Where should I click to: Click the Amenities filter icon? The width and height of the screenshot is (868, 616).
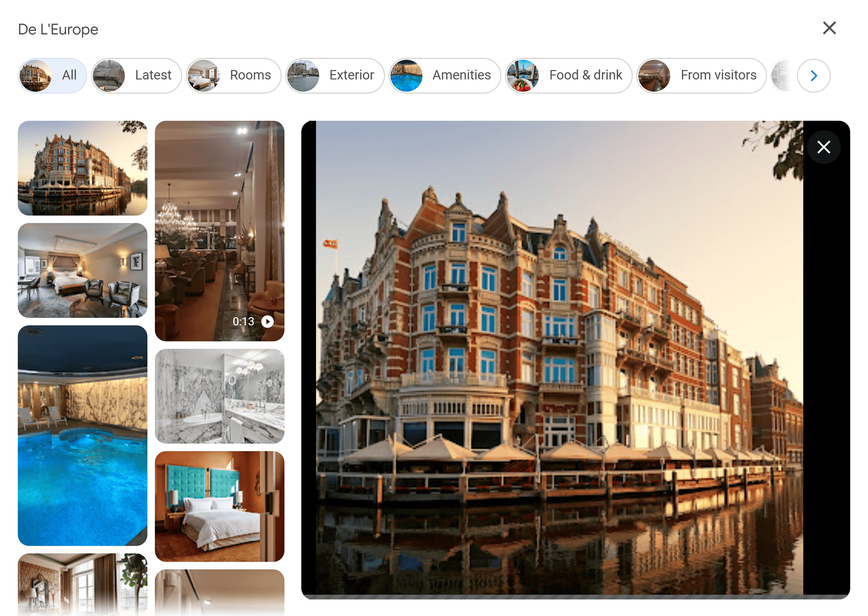coord(407,74)
